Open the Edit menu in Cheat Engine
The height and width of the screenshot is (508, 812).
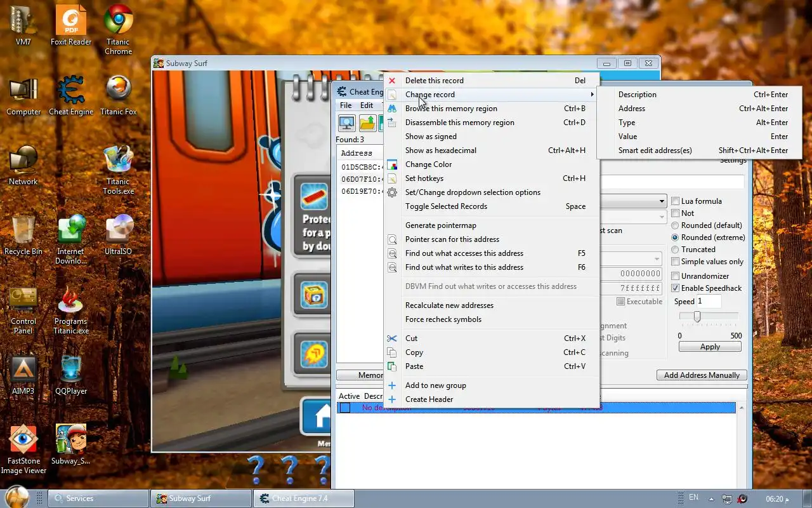coord(367,105)
